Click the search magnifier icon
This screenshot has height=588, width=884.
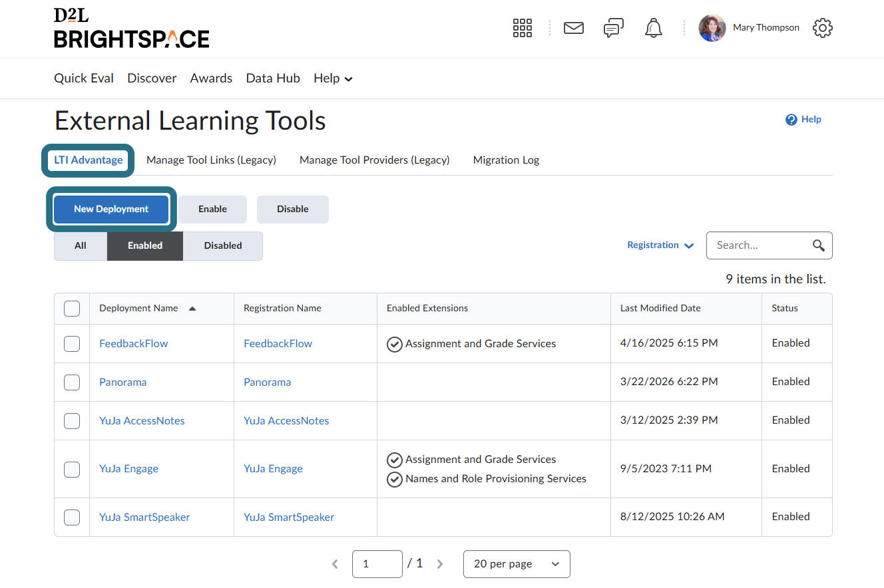819,245
